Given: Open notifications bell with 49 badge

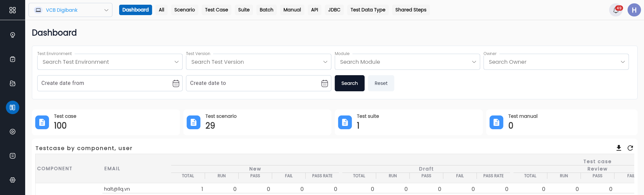Looking at the screenshot, I should [616, 10].
